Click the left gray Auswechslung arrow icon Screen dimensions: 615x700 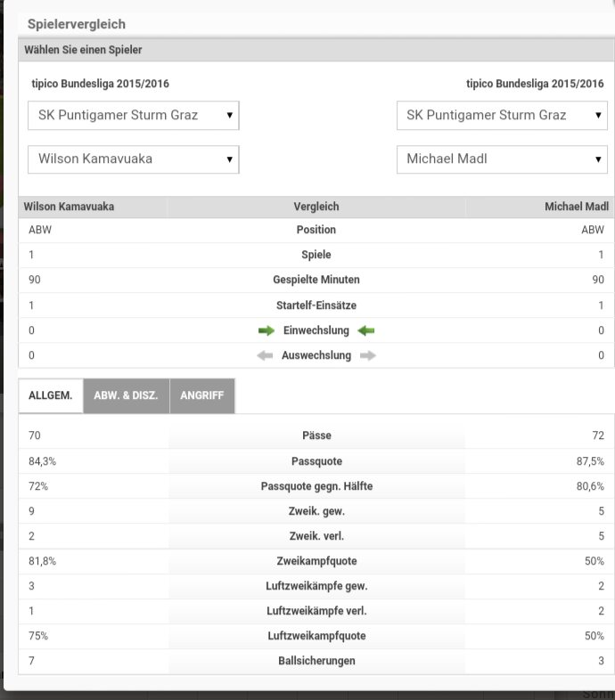pos(265,356)
